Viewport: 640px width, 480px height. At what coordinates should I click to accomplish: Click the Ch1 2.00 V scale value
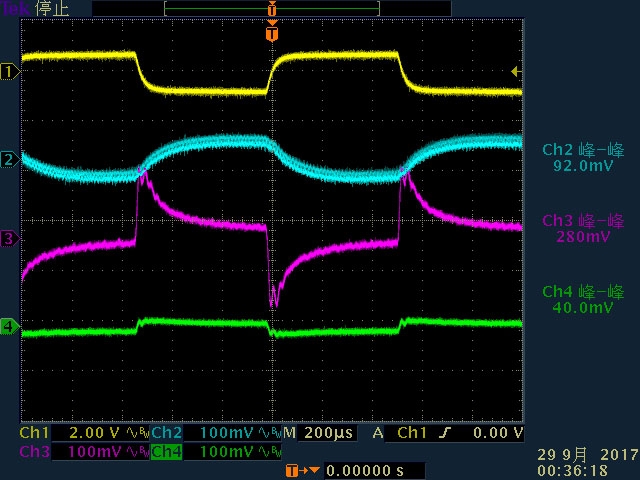click(94, 433)
